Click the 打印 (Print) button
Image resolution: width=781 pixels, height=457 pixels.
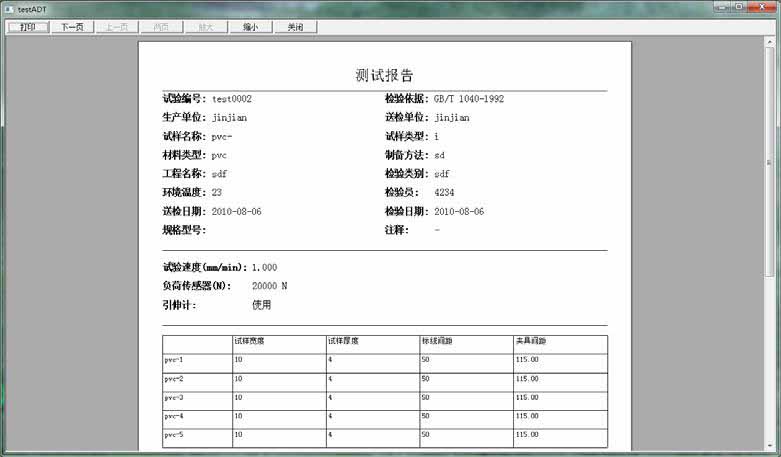pos(28,27)
